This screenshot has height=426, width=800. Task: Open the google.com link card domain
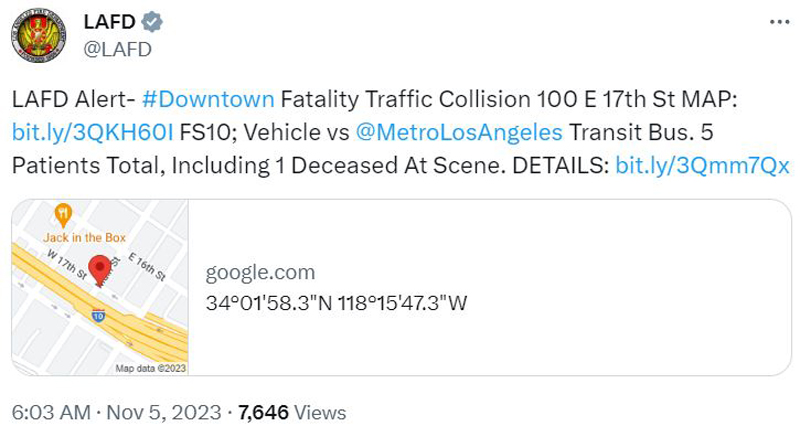tap(260, 273)
